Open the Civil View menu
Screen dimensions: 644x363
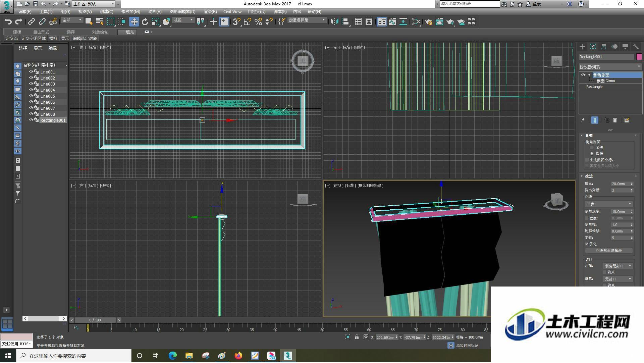point(232,12)
